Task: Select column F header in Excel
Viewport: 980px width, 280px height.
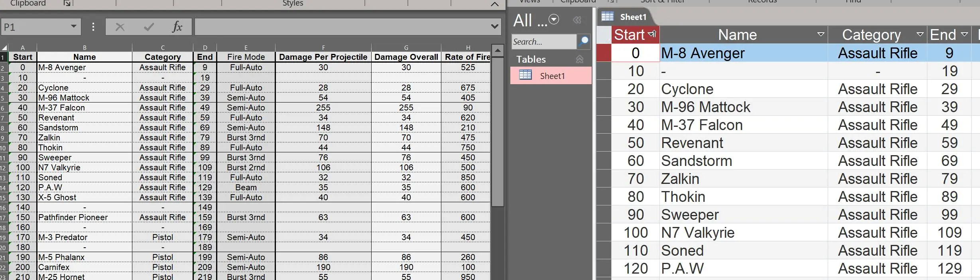Action: tap(323, 48)
